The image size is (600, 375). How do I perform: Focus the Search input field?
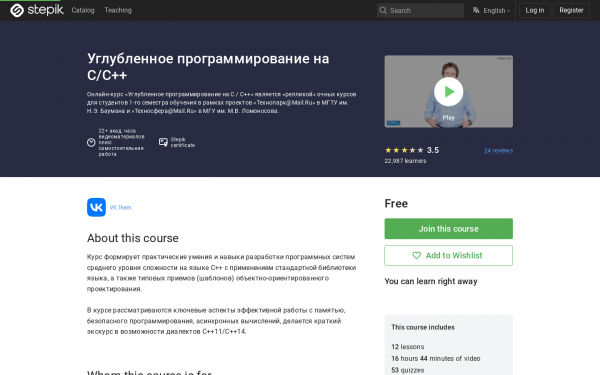[x=421, y=10]
